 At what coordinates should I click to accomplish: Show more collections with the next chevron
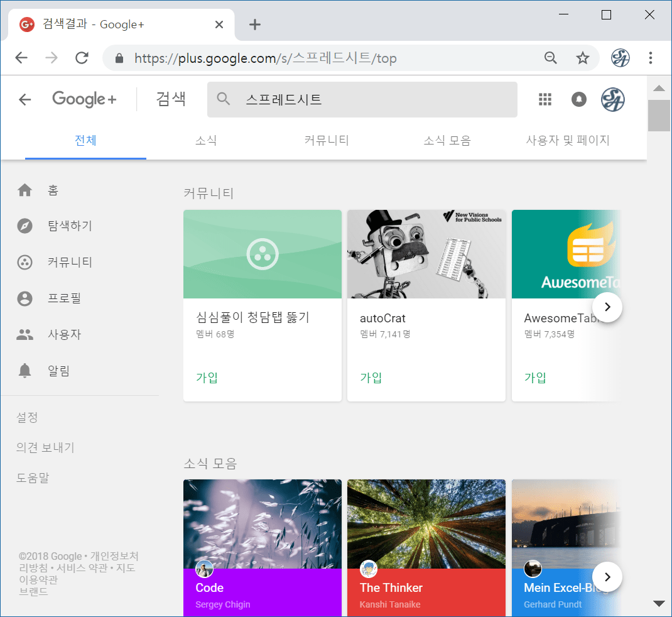[x=607, y=576]
